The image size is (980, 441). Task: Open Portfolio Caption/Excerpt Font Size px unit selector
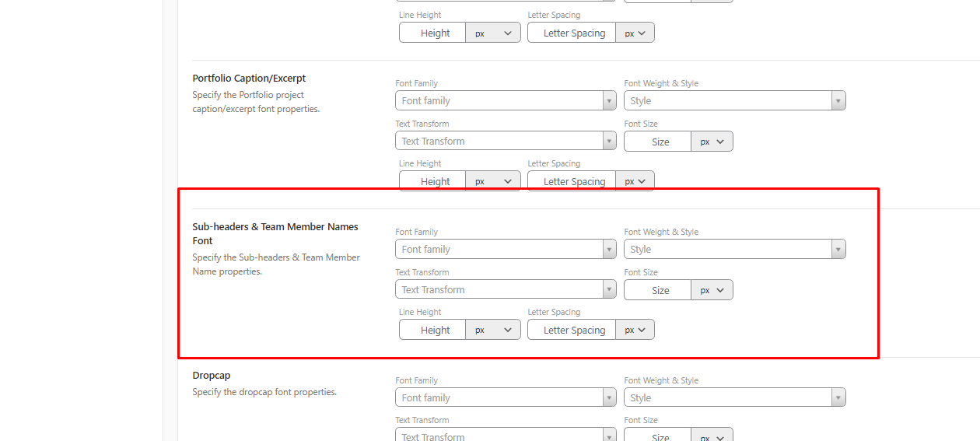pyautogui.click(x=712, y=142)
